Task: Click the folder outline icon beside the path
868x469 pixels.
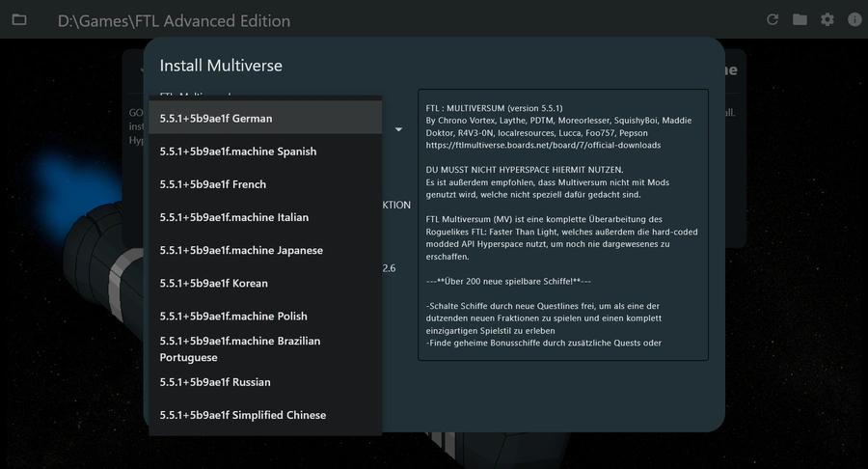Action: click(x=19, y=20)
